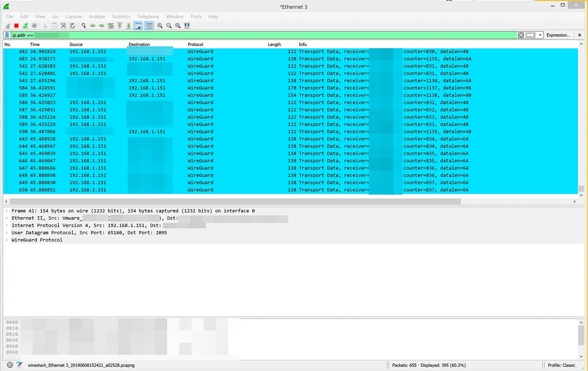
Task: Open the Telephony menu
Action: pos(148,17)
